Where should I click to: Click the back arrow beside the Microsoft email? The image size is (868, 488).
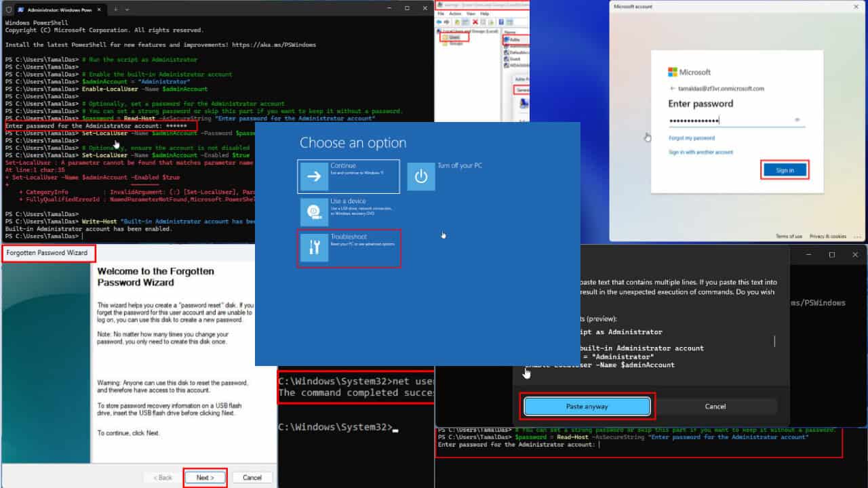tap(672, 89)
